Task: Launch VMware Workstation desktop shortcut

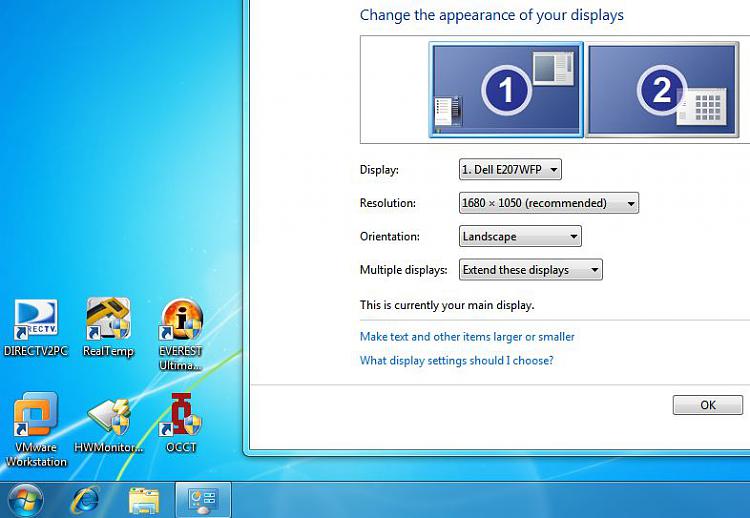Action: (36, 430)
